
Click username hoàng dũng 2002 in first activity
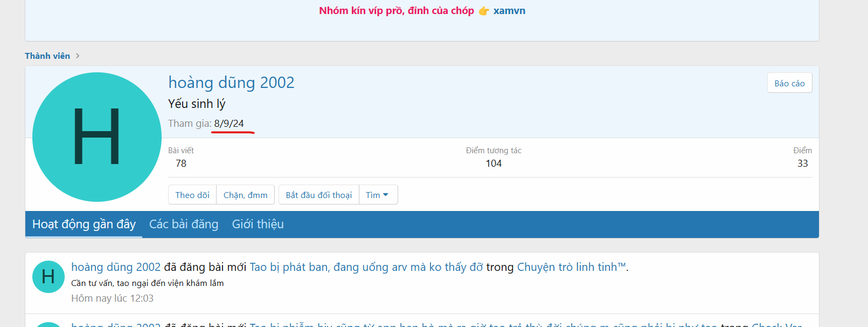(116, 267)
